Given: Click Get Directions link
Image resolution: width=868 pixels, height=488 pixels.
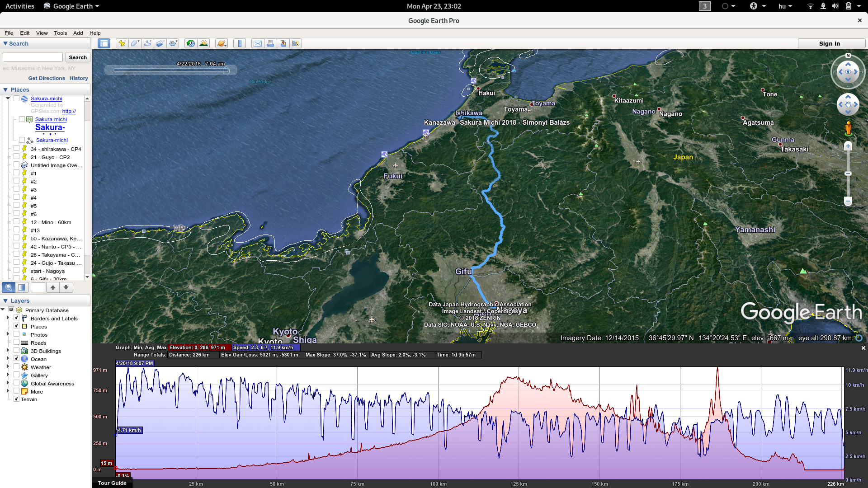Looking at the screenshot, I should [x=47, y=78].
